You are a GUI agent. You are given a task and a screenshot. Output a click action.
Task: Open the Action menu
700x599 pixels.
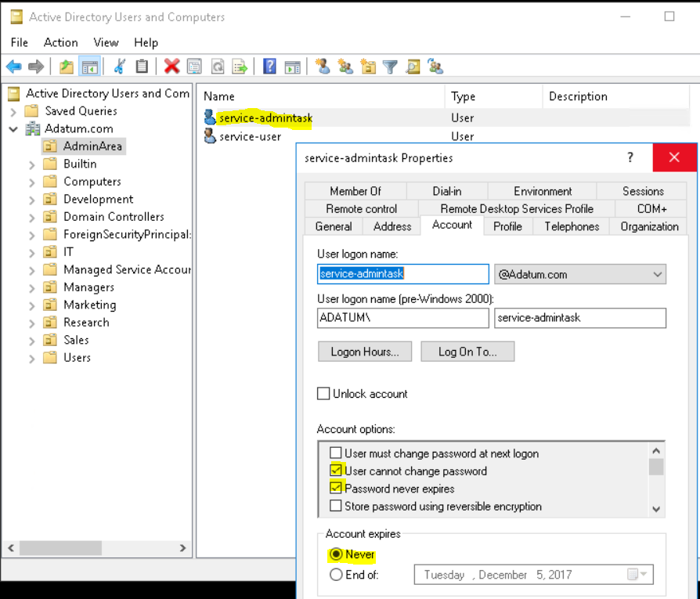(x=61, y=42)
